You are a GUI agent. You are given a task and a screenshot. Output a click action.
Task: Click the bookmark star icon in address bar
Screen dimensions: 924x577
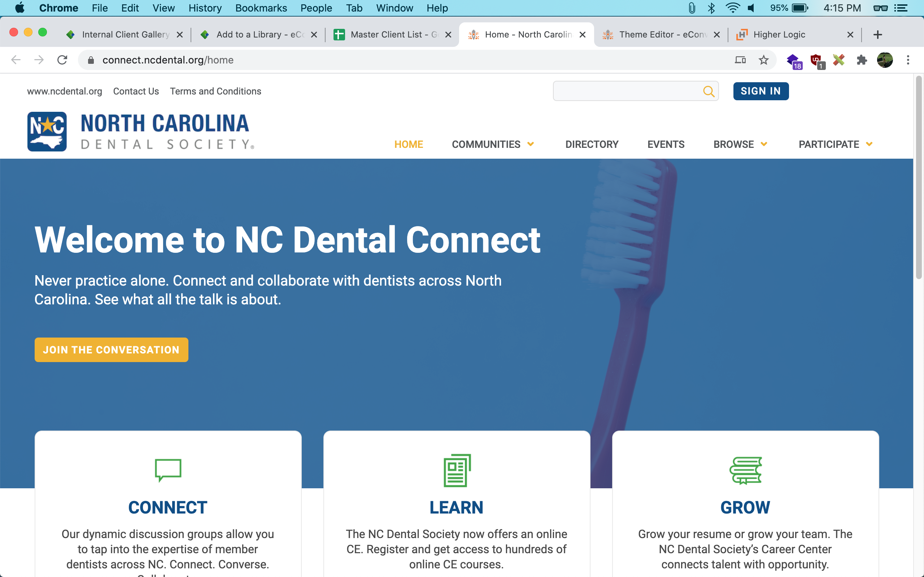(x=763, y=60)
